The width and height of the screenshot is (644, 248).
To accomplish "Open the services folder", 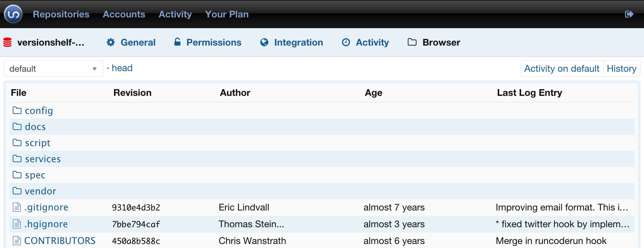I will click(43, 159).
